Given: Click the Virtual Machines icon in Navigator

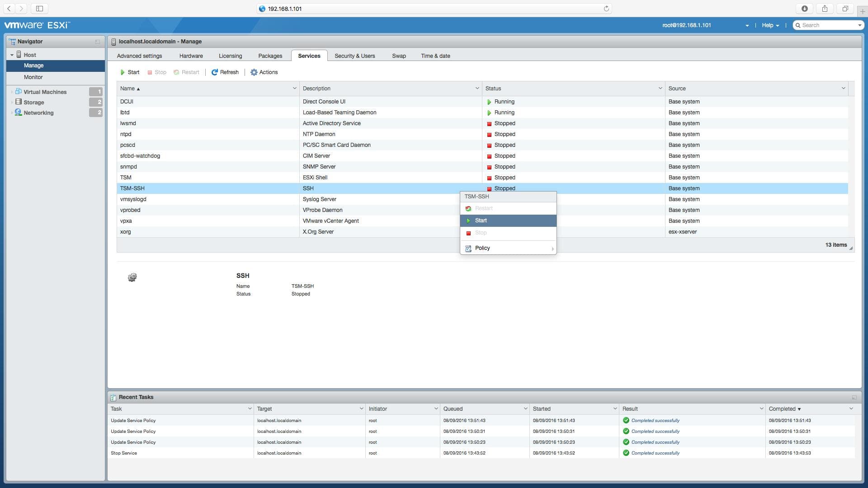Looking at the screenshot, I should (18, 92).
